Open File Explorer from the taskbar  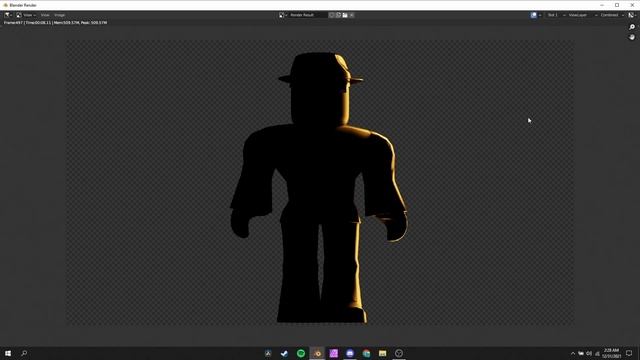tap(382, 353)
